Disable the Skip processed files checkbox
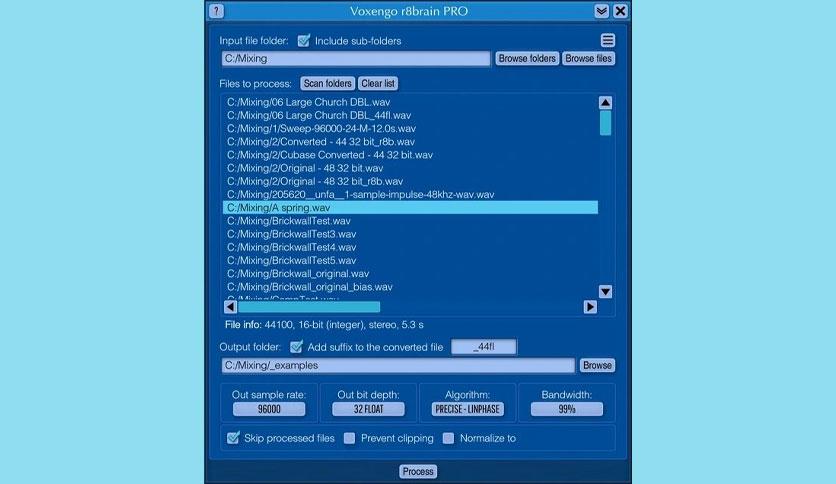 click(233, 438)
